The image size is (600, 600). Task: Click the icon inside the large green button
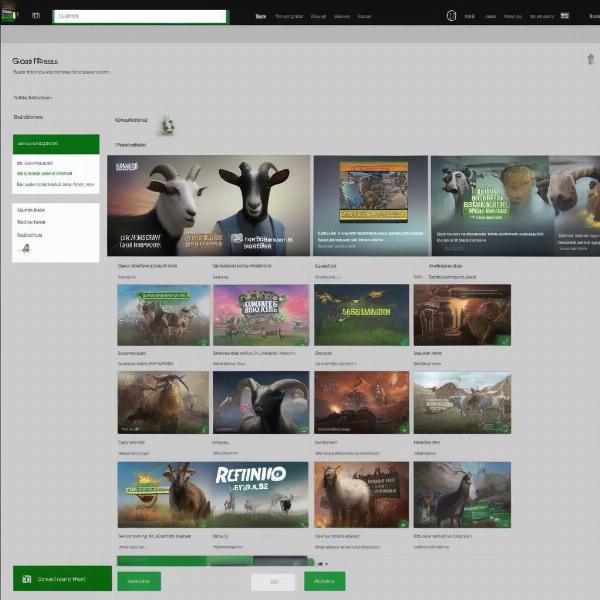pyautogui.click(x=26, y=579)
